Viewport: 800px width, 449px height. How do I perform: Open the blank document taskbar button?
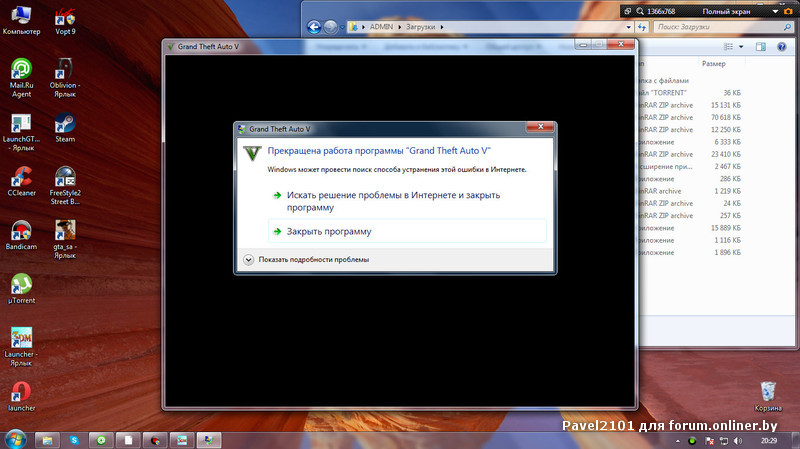pyautogui.click(x=128, y=440)
